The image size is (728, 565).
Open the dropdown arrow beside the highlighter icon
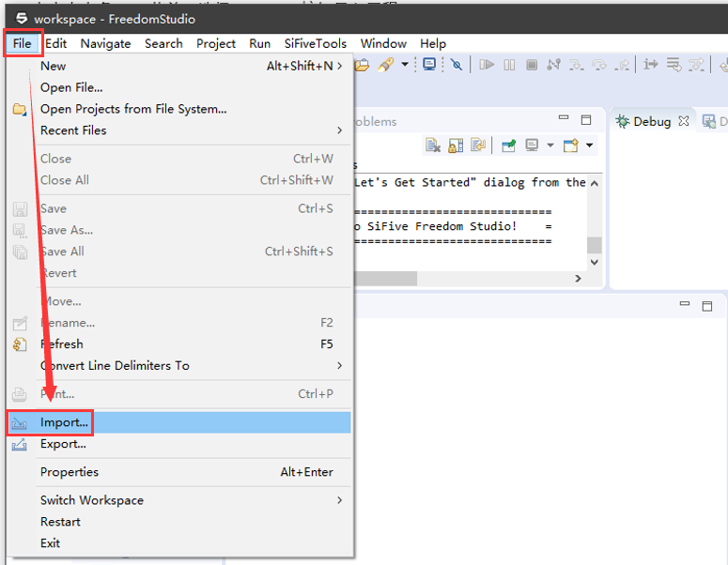click(x=405, y=65)
